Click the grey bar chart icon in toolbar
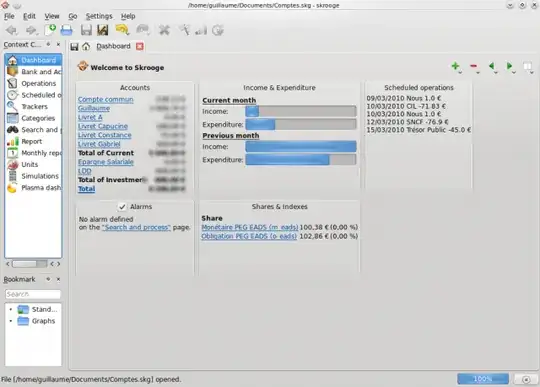This screenshot has width=540, height=387. coord(201,30)
